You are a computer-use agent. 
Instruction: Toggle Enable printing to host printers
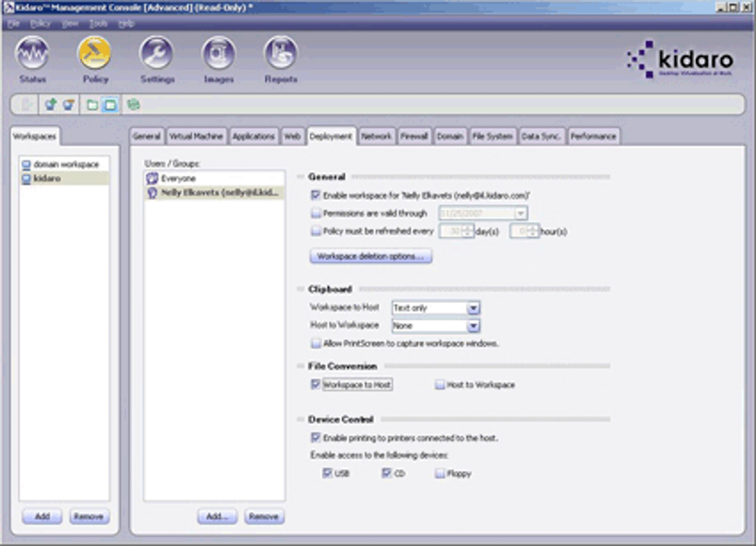click(x=315, y=438)
